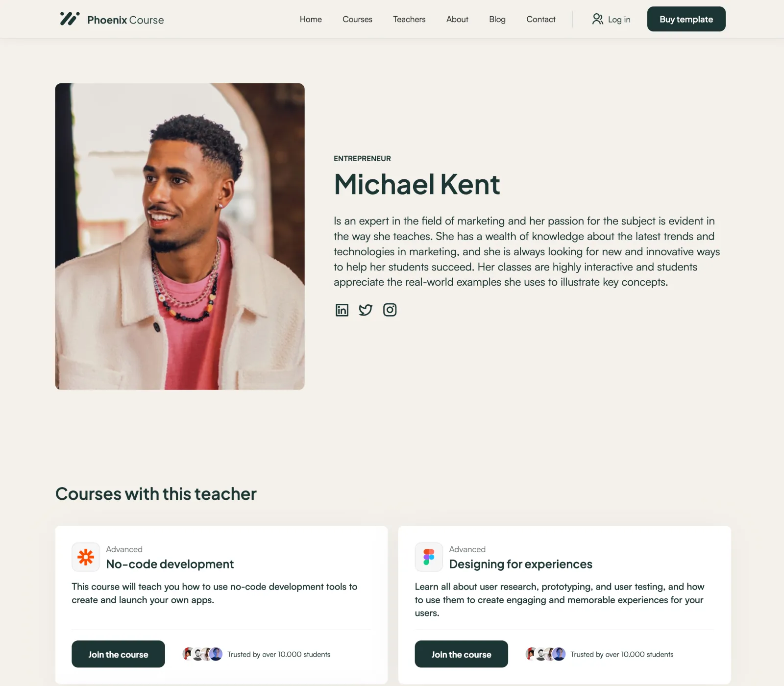The width and height of the screenshot is (784, 686).
Task: Click Michael Kent's profile photo
Action: point(179,236)
